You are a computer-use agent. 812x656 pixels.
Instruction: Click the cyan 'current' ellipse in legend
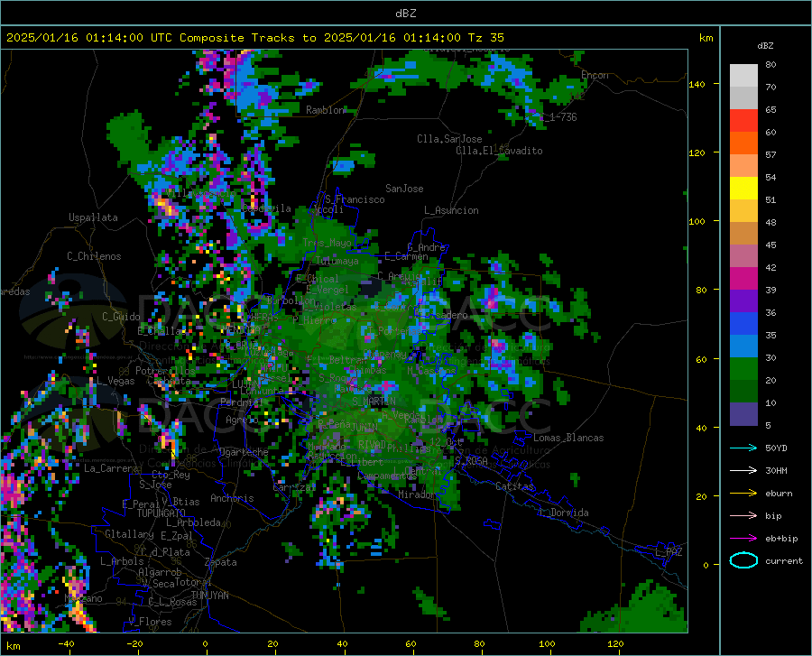pyautogui.click(x=743, y=560)
